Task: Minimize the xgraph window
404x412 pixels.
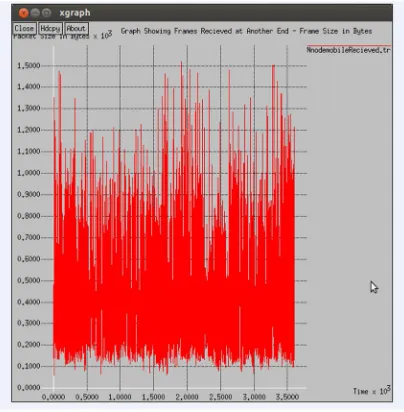Action: click(35, 13)
